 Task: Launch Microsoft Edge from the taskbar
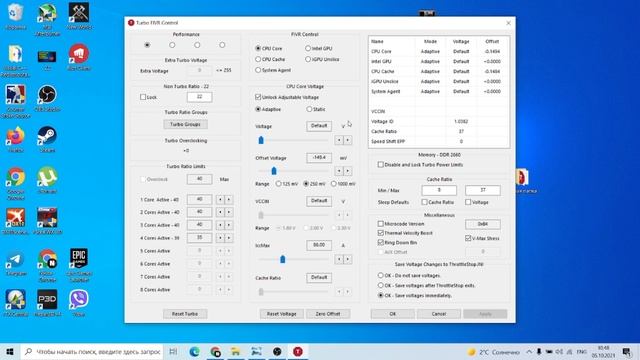(x=194, y=351)
